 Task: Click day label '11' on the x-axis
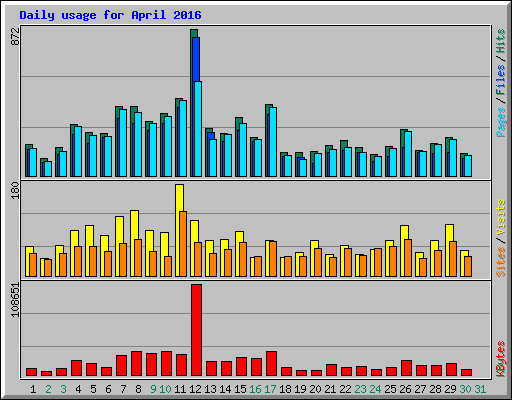[180, 389]
